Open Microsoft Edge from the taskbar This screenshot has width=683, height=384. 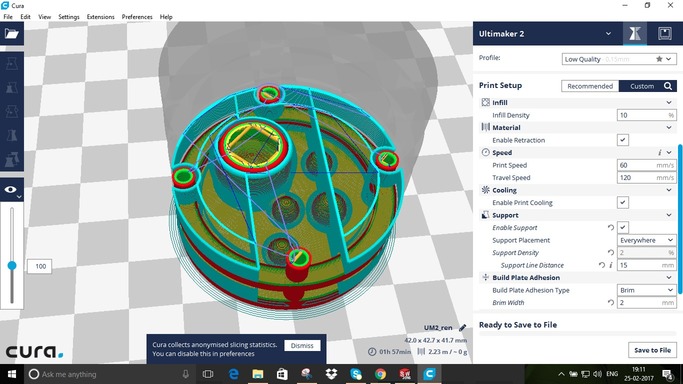233,374
